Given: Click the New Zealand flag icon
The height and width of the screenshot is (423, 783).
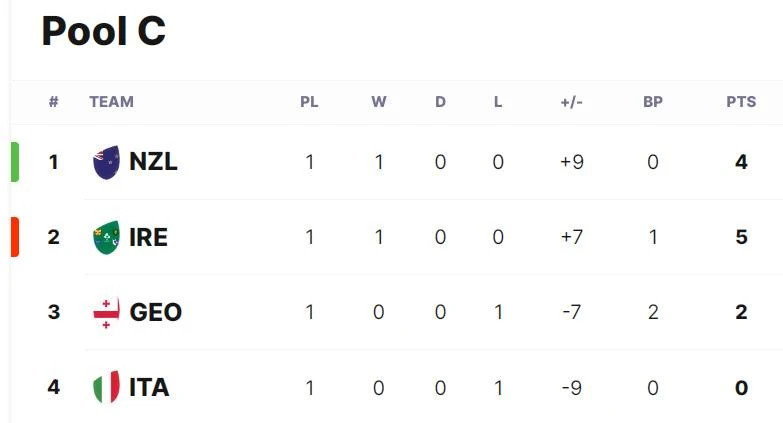Looking at the screenshot, I should 106,162.
